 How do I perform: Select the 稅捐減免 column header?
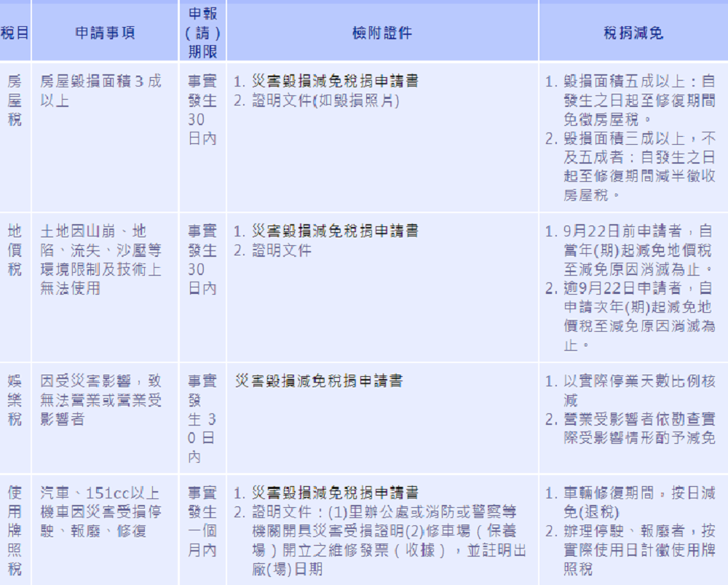pos(633,33)
